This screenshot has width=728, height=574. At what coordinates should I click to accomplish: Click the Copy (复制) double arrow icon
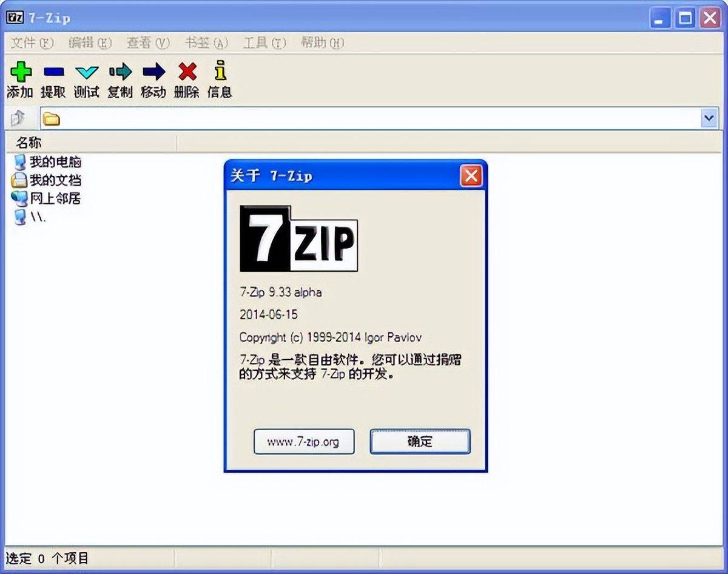[x=120, y=72]
